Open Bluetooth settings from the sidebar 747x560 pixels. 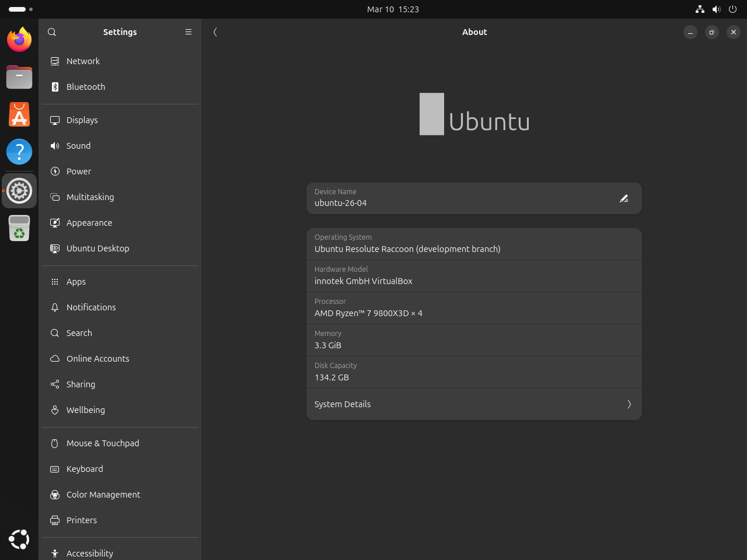tap(86, 86)
